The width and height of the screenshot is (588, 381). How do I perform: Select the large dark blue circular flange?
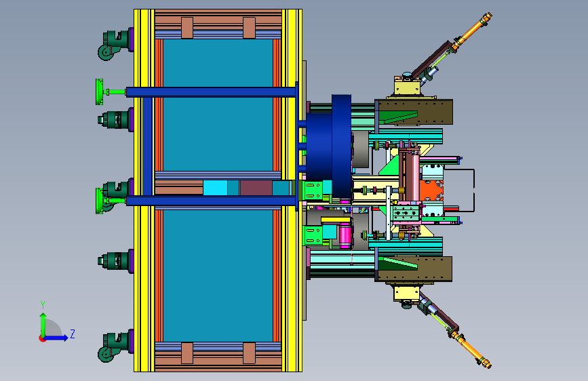(x=341, y=146)
